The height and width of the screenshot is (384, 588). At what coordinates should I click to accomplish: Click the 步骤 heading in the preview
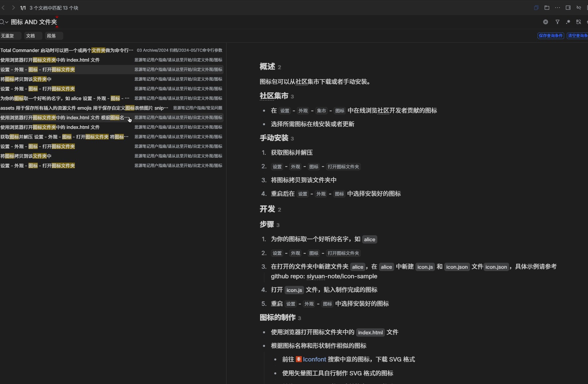click(267, 225)
